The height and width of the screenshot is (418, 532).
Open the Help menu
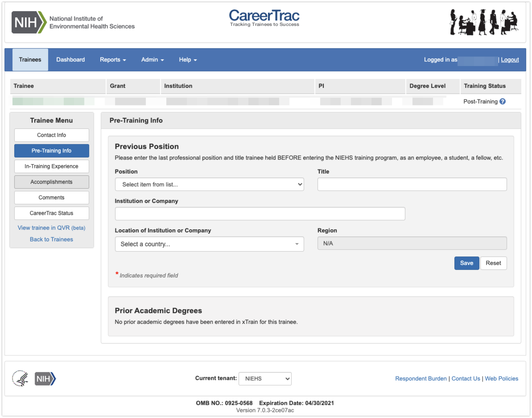coord(188,60)
